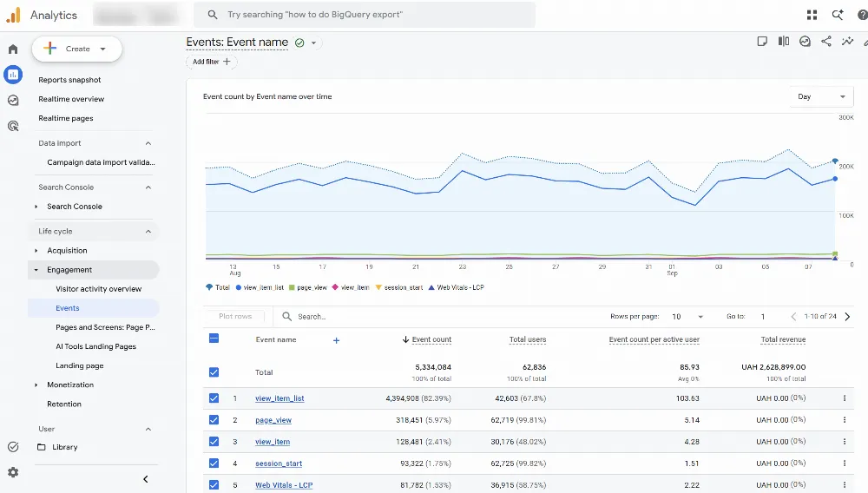Open the insights icon in report toolbar
The height and width of the screenshot is (493, 868).
805,42
